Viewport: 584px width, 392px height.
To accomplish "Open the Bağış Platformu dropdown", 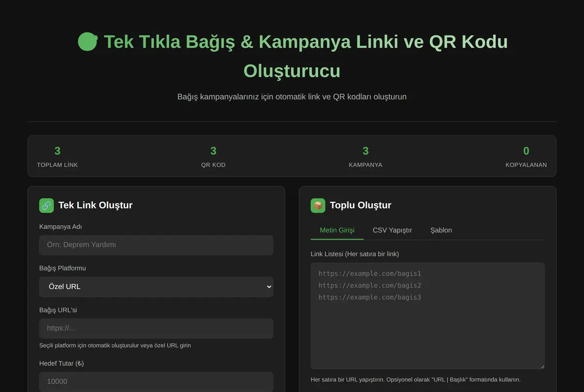I will coord(156,287).
